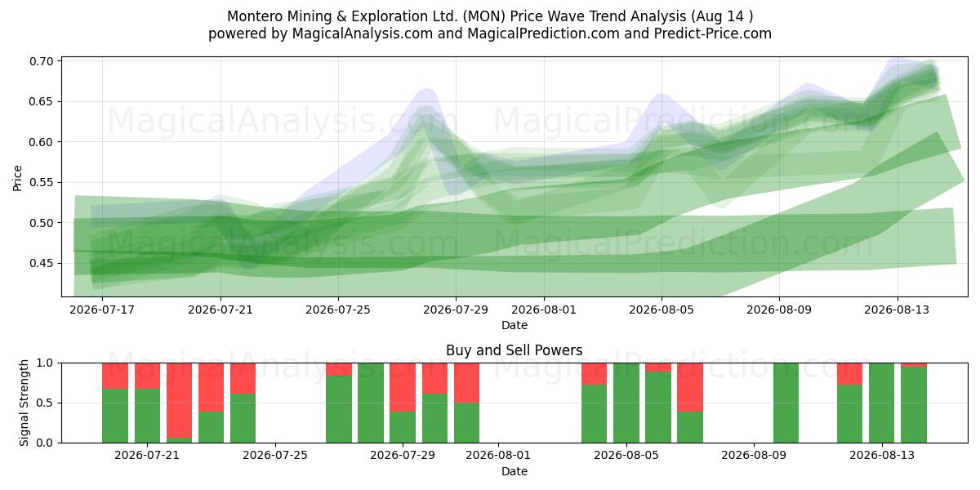Viewport: 980px width, 490px height.
Task: Click the 2026-08-13 date tick on price chart
Action: (897, 310)
